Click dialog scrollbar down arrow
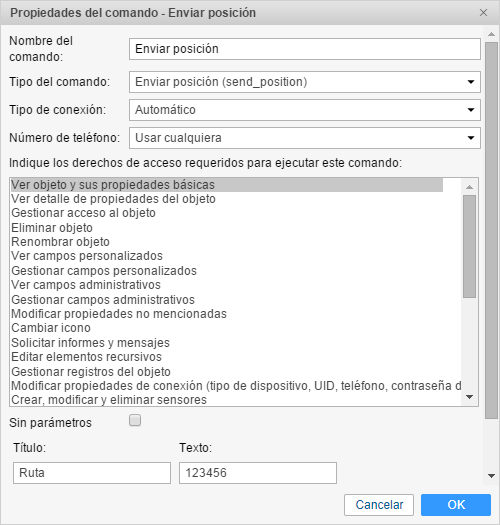The image size is (500, 525). [x=491, y=476]
